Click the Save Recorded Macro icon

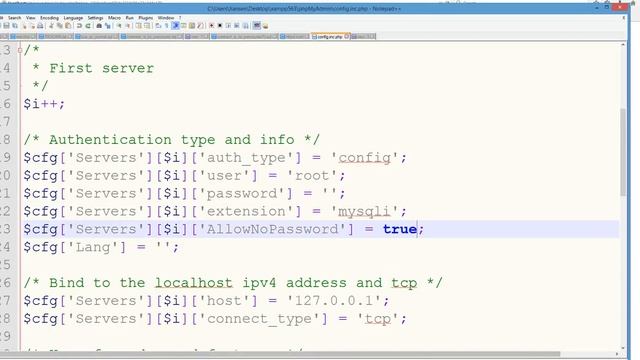(246, 26)
